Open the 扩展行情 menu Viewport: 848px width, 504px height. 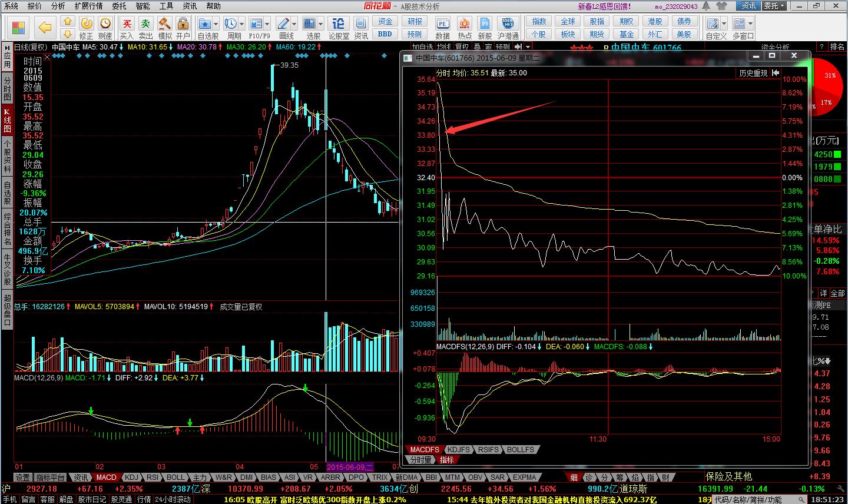click(x=88, y=6)
